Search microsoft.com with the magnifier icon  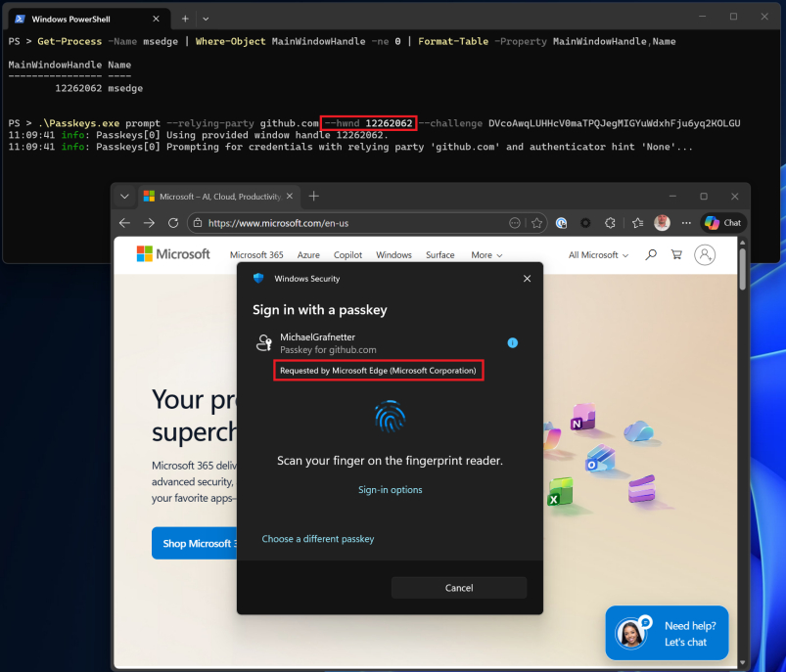tap(651, 255)
